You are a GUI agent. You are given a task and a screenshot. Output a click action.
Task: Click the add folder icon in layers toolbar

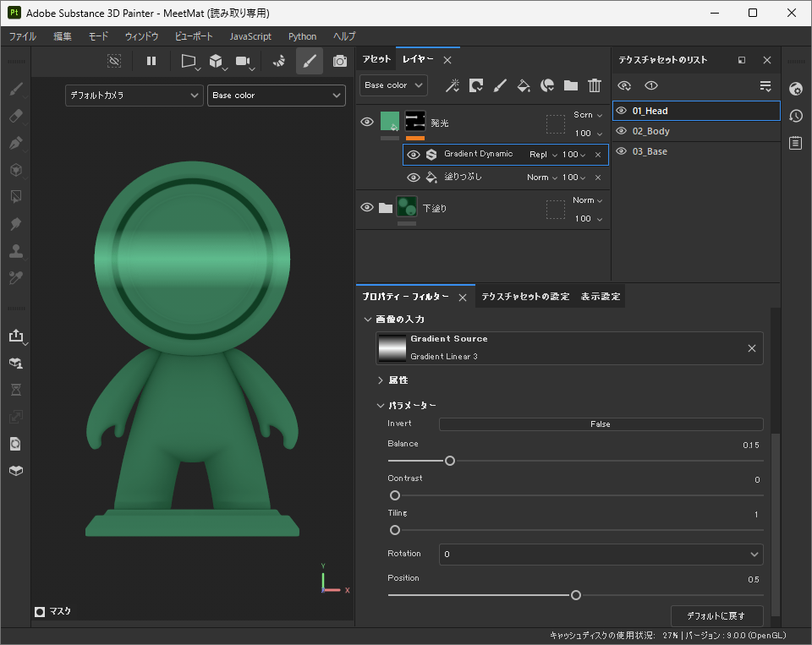[571, 85]
